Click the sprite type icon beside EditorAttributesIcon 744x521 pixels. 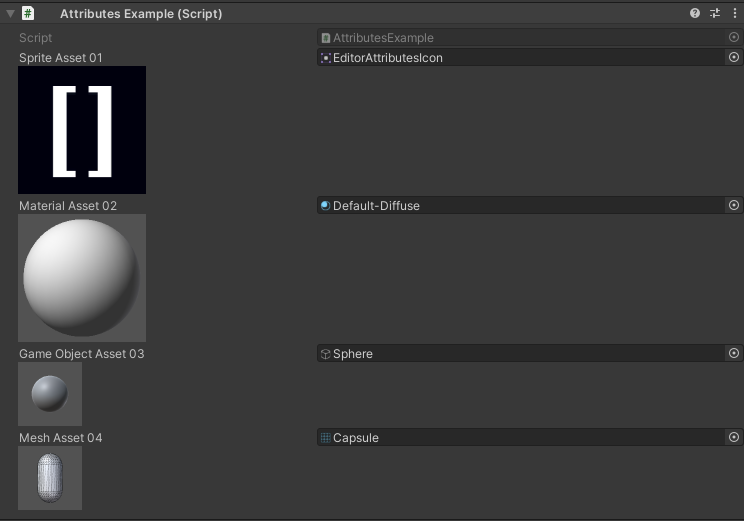click(x=326, y=58)
